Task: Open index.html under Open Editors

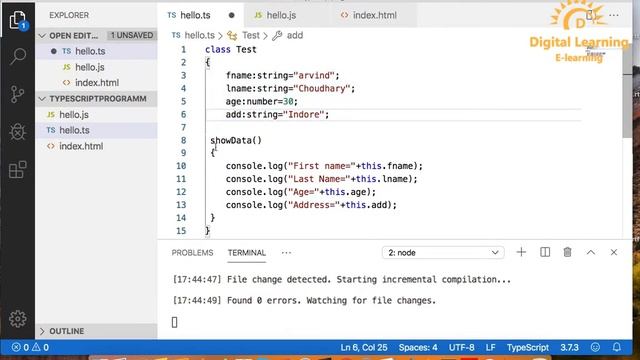Action: pyautogui.click(x=96, y=82)
